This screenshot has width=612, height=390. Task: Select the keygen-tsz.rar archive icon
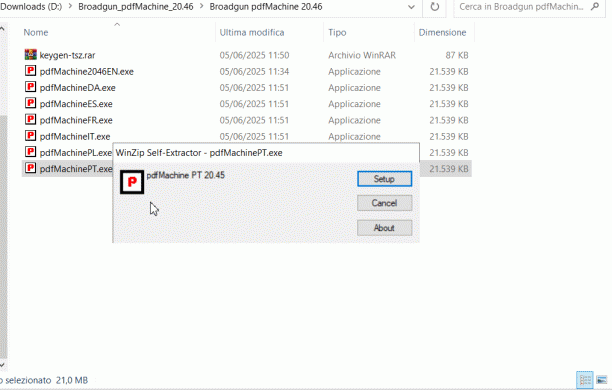point(30,55)
